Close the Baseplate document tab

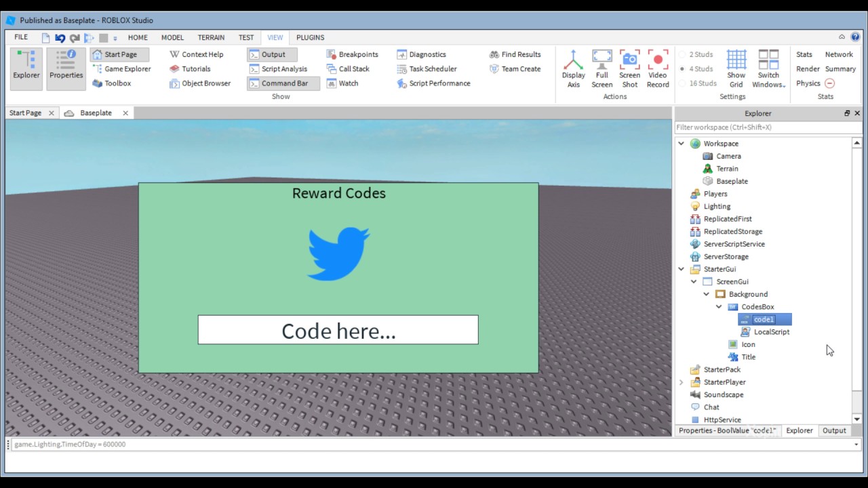click(x=125, y=113)
